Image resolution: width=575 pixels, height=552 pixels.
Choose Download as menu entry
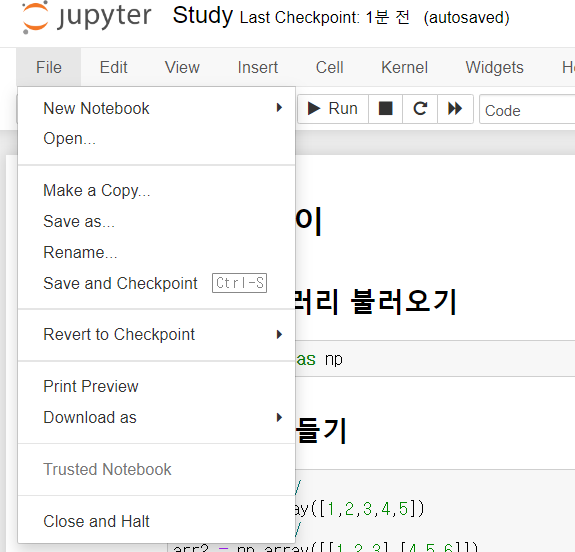(157, 417)
